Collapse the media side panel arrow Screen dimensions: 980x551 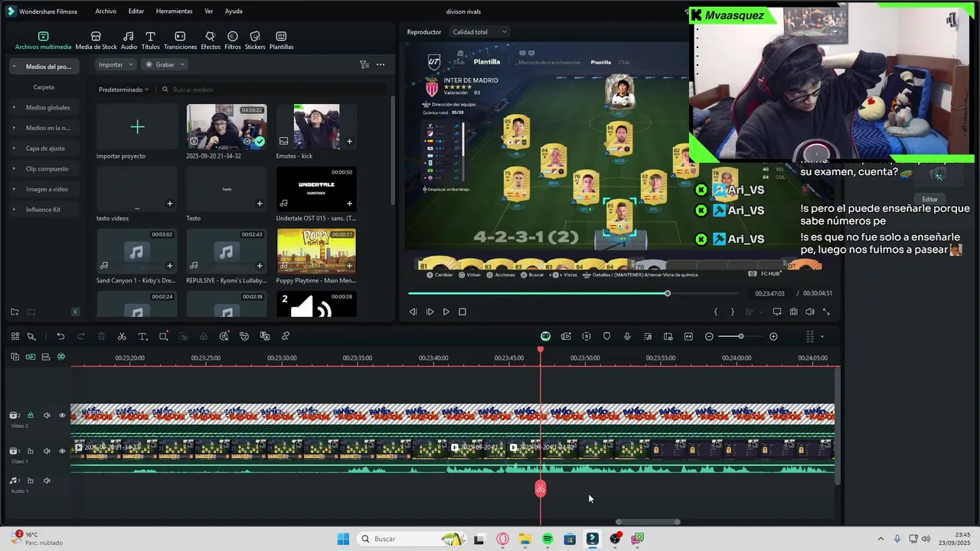[x=75, y=311]
